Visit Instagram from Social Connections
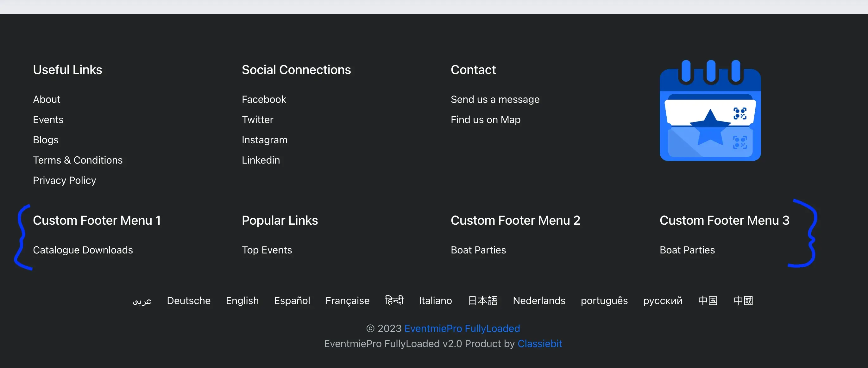868x368 pixels. [265, 140]
